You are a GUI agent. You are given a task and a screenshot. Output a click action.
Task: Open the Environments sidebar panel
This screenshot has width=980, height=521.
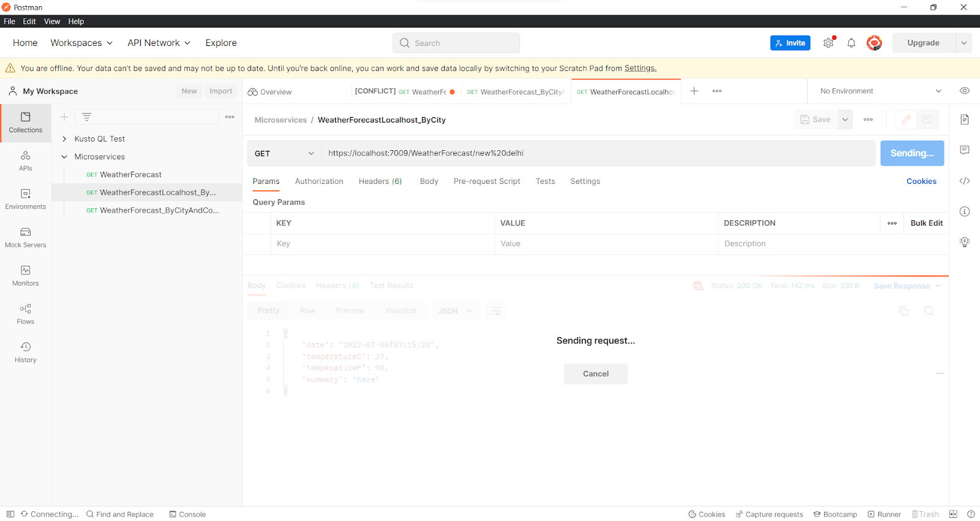point(25,199)
